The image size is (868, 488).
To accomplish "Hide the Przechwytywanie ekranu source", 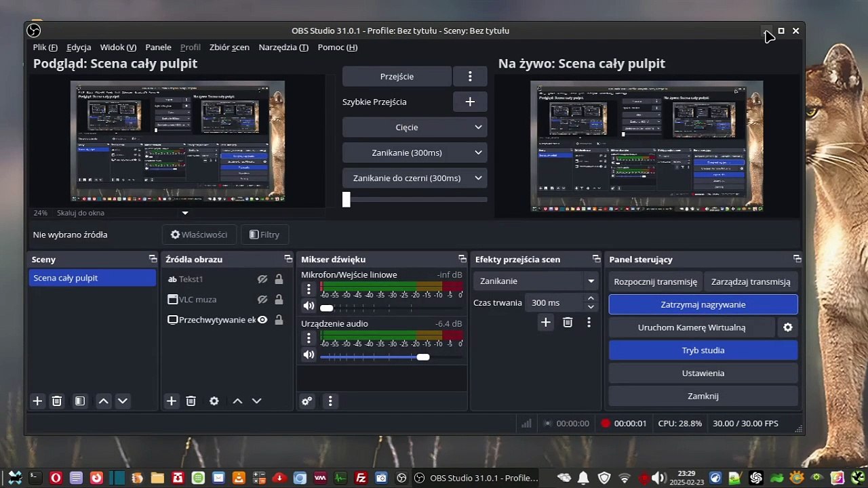I will point(262,320).
